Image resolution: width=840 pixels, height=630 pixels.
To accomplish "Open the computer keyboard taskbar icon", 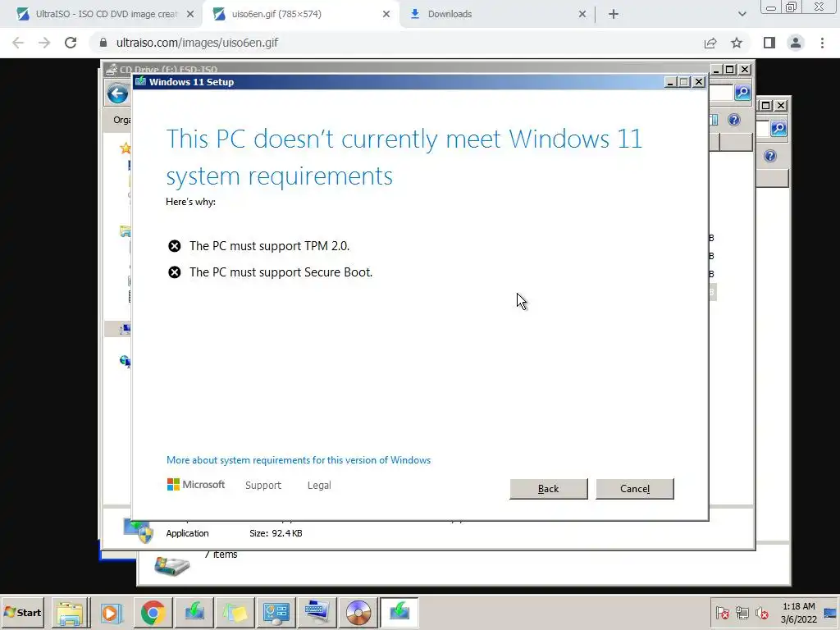I will point(317,612).
